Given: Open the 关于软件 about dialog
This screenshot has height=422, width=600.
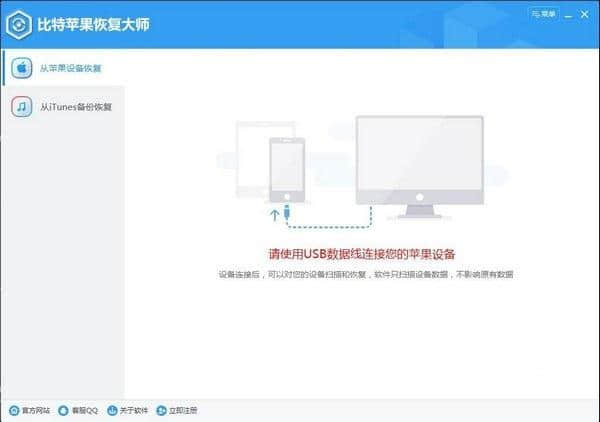Looking at the screenshot, I should (x=127, y=411).
